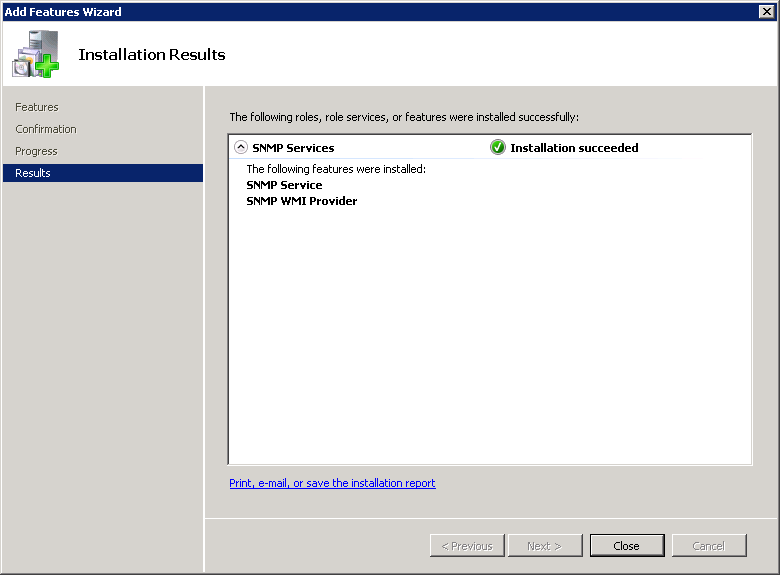
Task: Click the disabled Next button
Action: 545,546
